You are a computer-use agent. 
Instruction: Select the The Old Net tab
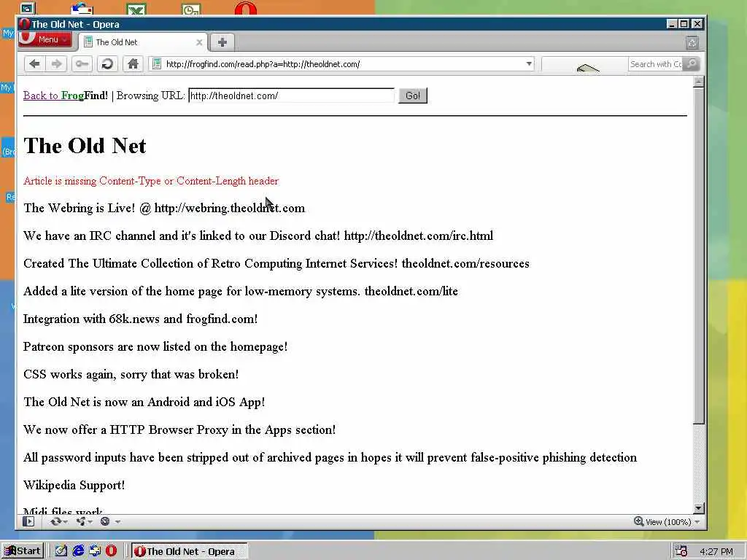[142, 42]
